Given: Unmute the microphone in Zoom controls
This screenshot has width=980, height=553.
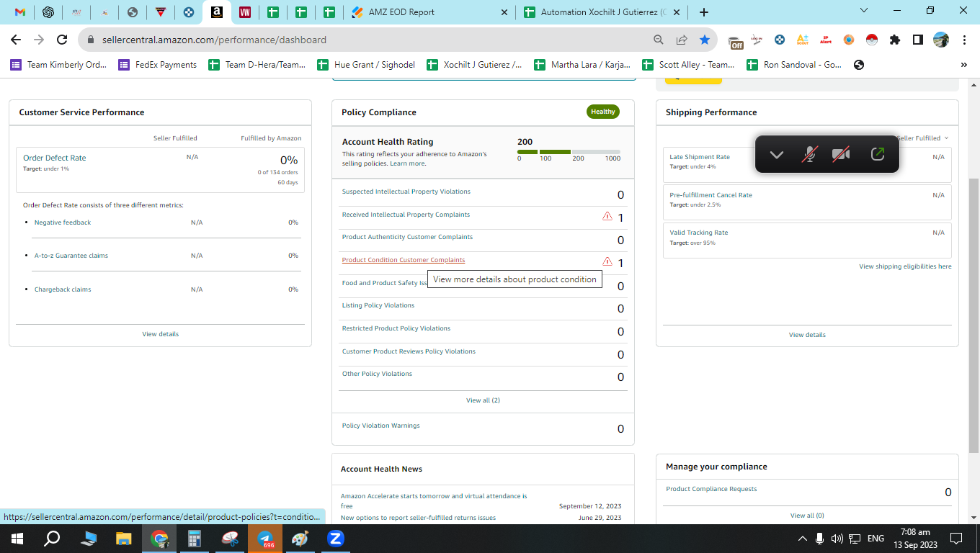Looking at the screenshot, I should tap(809, 154).
